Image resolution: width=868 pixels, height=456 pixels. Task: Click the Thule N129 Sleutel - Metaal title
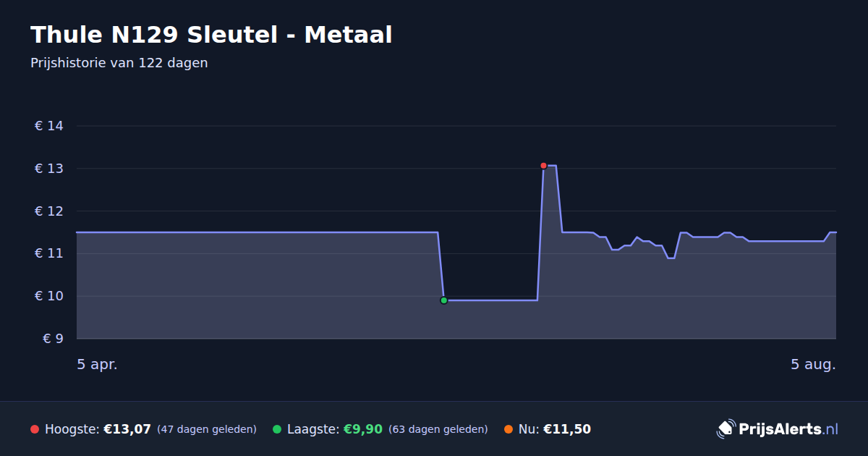pos(211,35)
